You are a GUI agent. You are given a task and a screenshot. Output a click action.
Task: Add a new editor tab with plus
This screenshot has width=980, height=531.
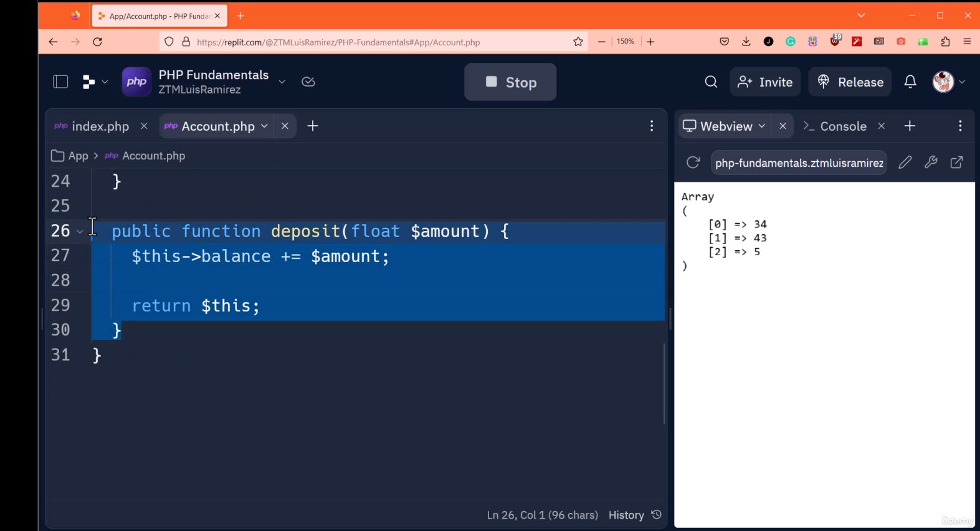pos(313,126)
